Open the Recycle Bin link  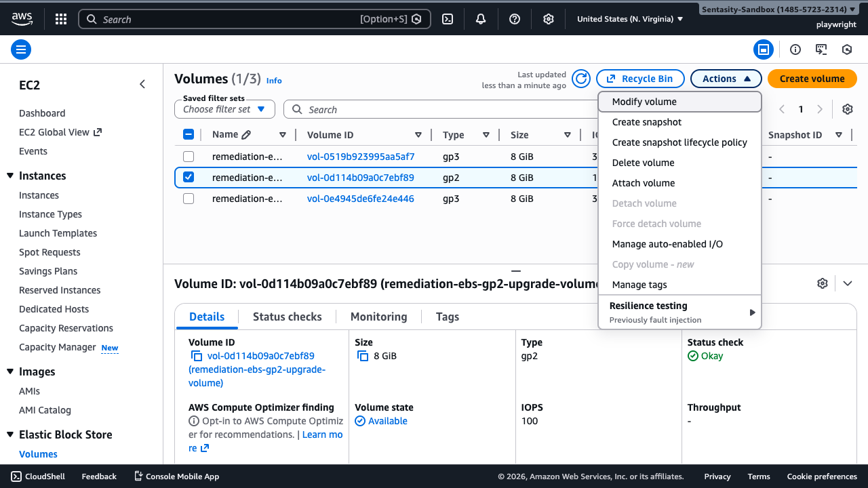(640, 79)
